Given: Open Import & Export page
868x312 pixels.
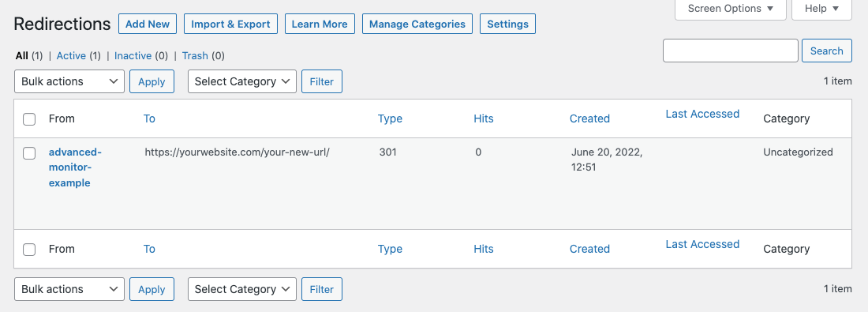Looking at the screenshot, I should 230,24.
